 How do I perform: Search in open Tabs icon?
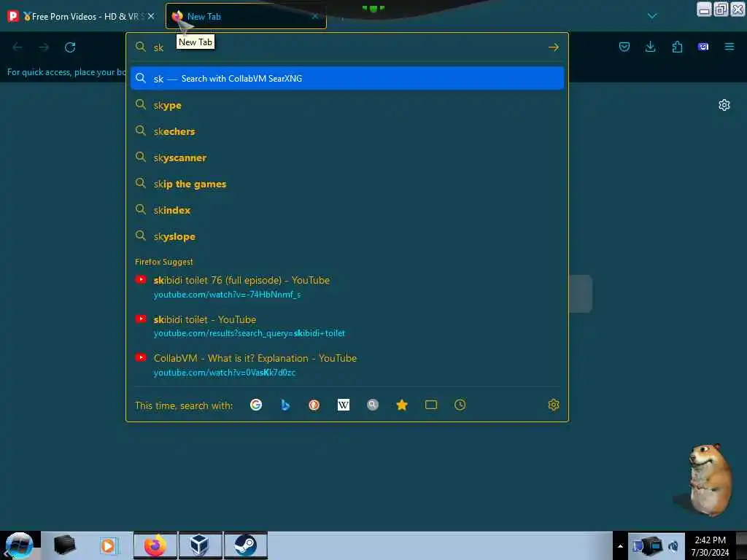click(430, 405)
